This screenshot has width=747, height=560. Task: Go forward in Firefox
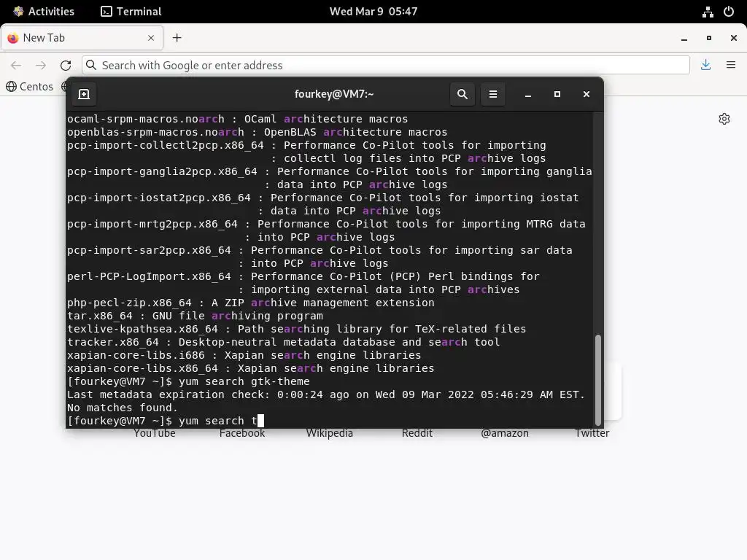(x=41, y=65)
